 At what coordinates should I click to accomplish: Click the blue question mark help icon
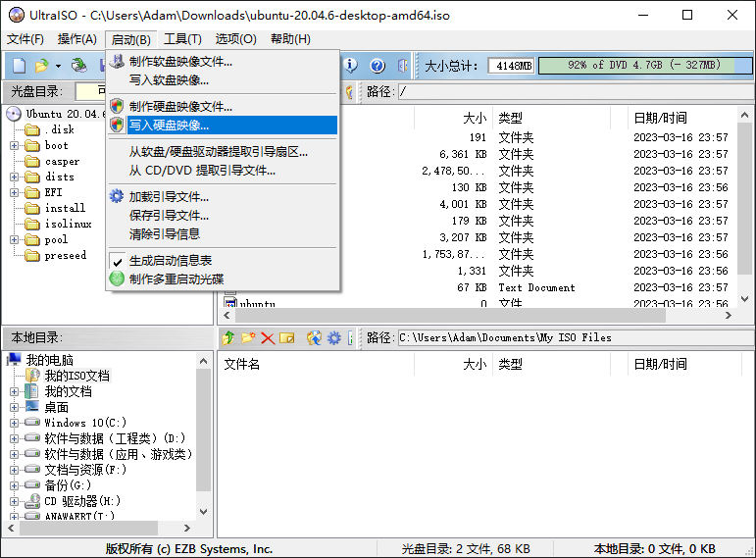(378, 66)
